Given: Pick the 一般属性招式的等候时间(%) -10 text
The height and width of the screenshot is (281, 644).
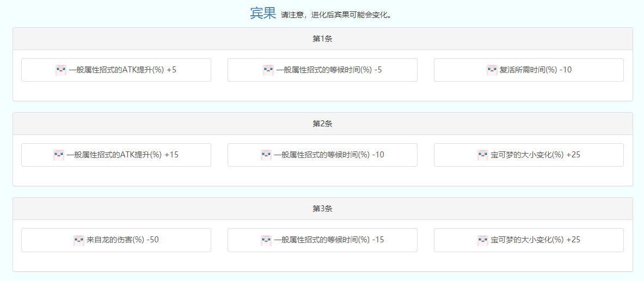Looking at the screenshot, I should click(329, 155).
